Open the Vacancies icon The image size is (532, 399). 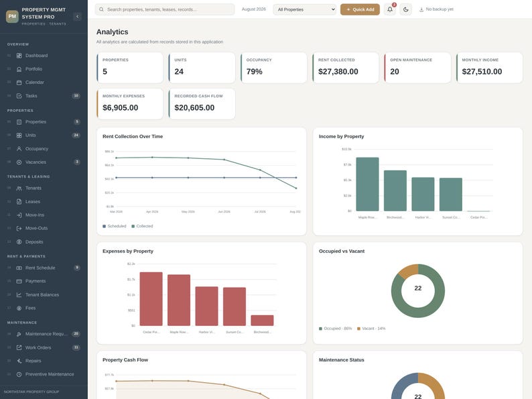click(19, 162)
